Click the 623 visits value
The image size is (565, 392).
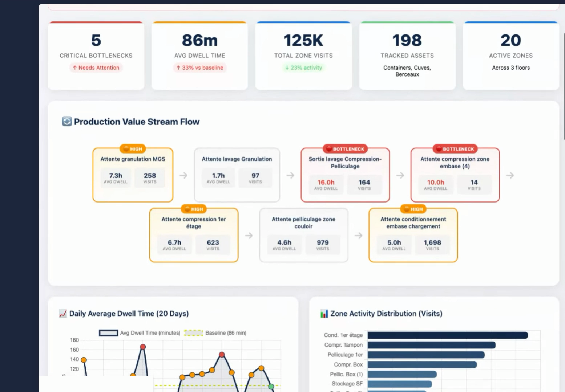[213, 242]
